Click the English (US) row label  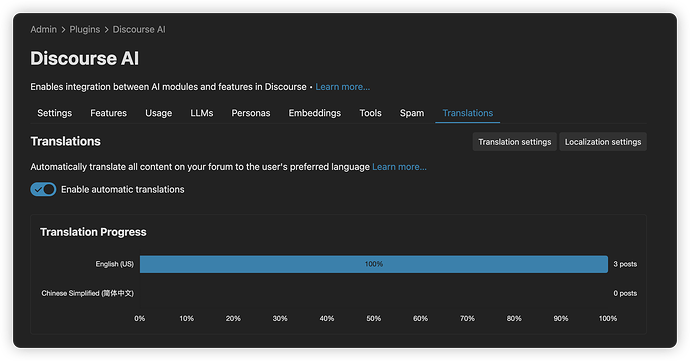pyautogui.click(x=114, y=264)
